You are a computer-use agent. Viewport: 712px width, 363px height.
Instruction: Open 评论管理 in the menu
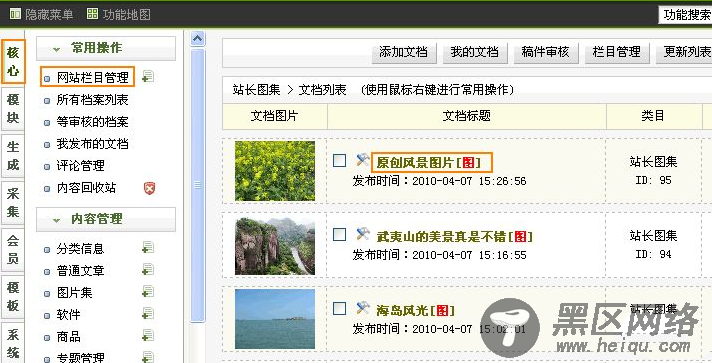coord(81,165)
